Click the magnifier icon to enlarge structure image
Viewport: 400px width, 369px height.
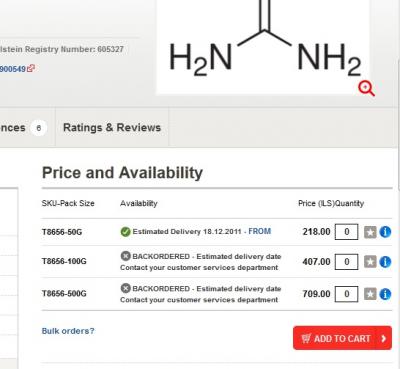(366, 89)
